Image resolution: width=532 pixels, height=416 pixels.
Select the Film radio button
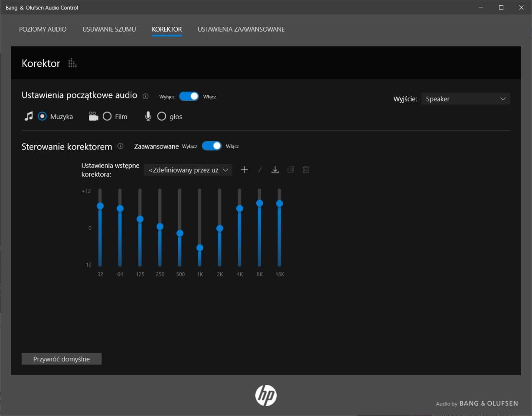(107, 116)
